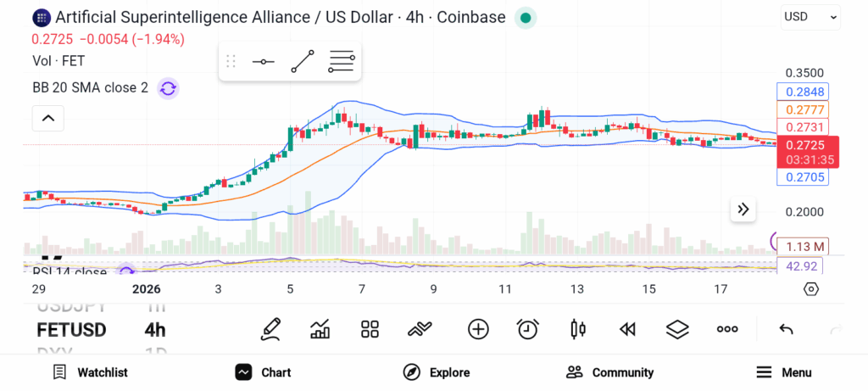This screenshot has height=391, width=868.
Task: Go to the Explore tab
Action: tap(437, 372)
